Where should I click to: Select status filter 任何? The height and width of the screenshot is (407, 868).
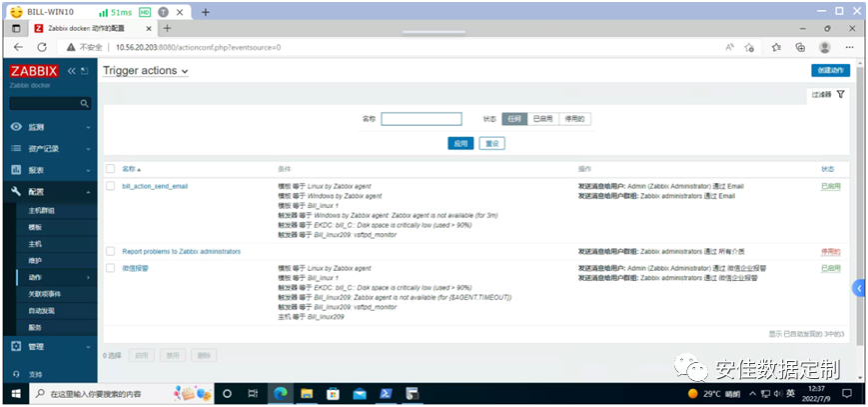coord(514,119)
